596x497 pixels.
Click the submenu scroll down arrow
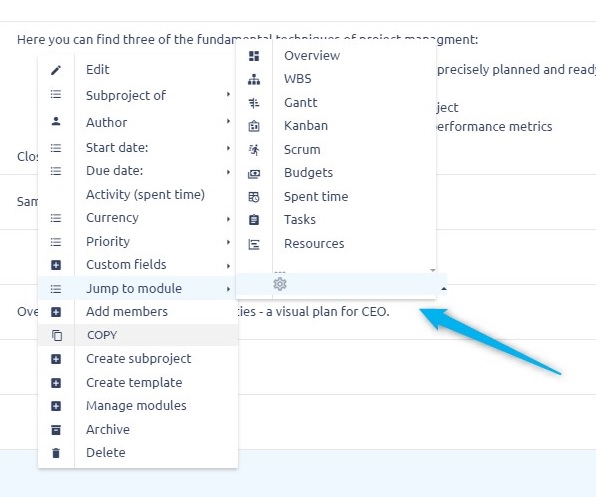(433, 270)
